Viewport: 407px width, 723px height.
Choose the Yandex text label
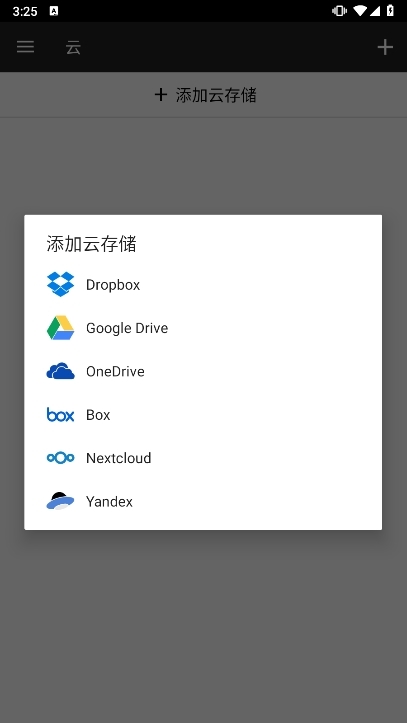(x=109, y=502)
